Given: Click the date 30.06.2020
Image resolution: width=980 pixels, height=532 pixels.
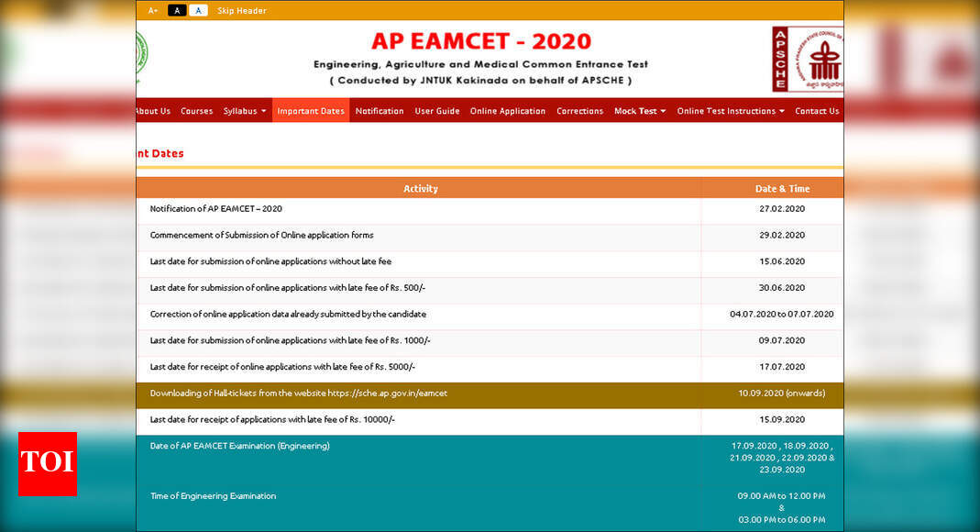Looking at the screenshot, I should 782,288.
